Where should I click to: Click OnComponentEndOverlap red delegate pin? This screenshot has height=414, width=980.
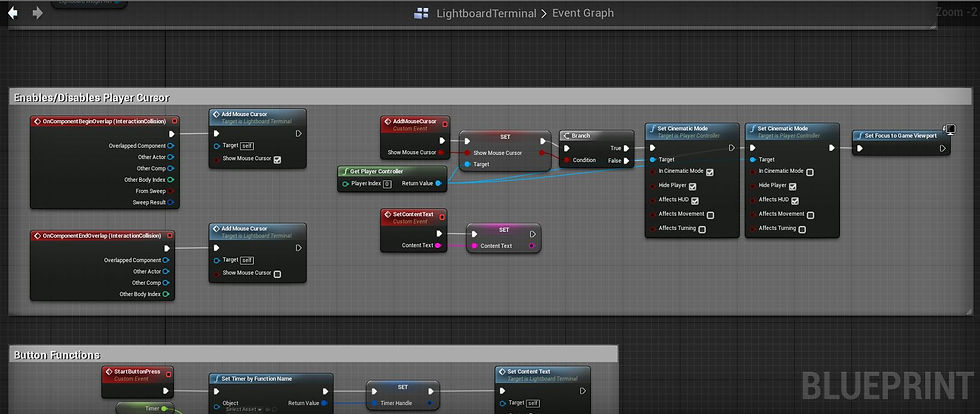(169, 236)
